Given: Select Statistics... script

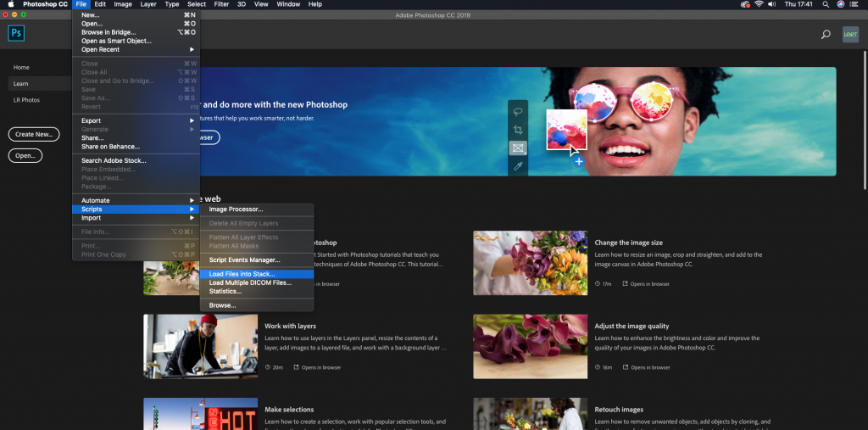Looking at the screenshot, I should (257, 291).
